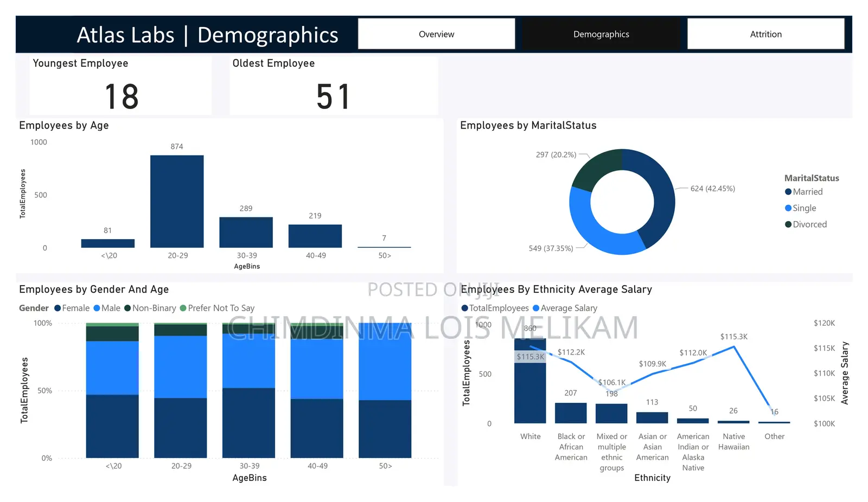Click the Oldest Employee card value 51
This screenshot has height=502, width=868.
pos(333,96)
